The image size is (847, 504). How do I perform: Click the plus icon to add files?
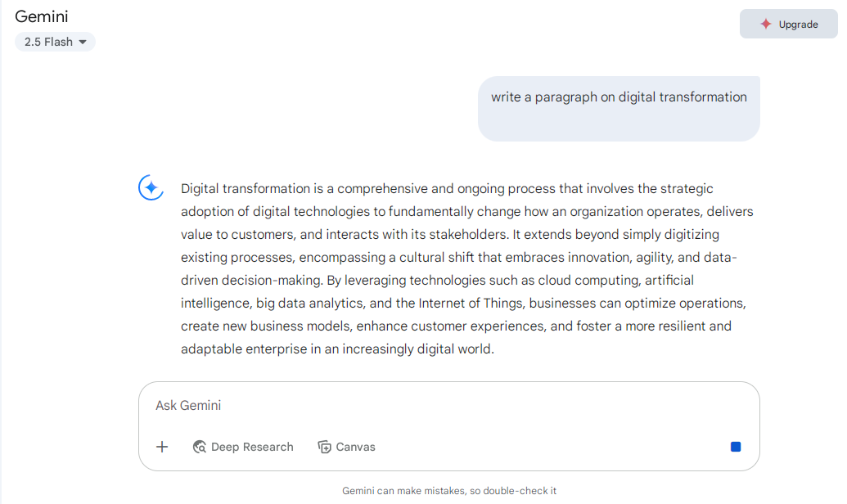[x=162, y=447]
